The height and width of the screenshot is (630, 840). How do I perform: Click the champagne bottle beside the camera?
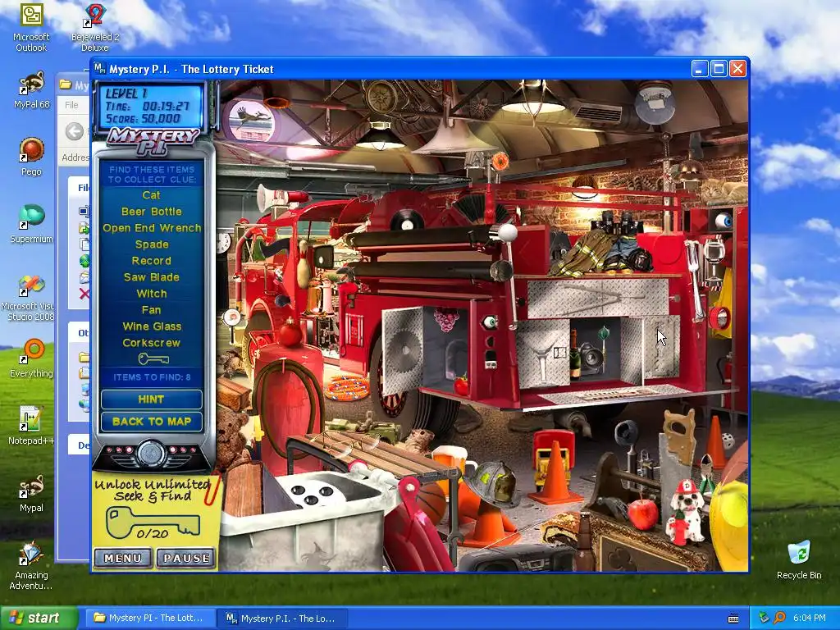pos(573,354)
